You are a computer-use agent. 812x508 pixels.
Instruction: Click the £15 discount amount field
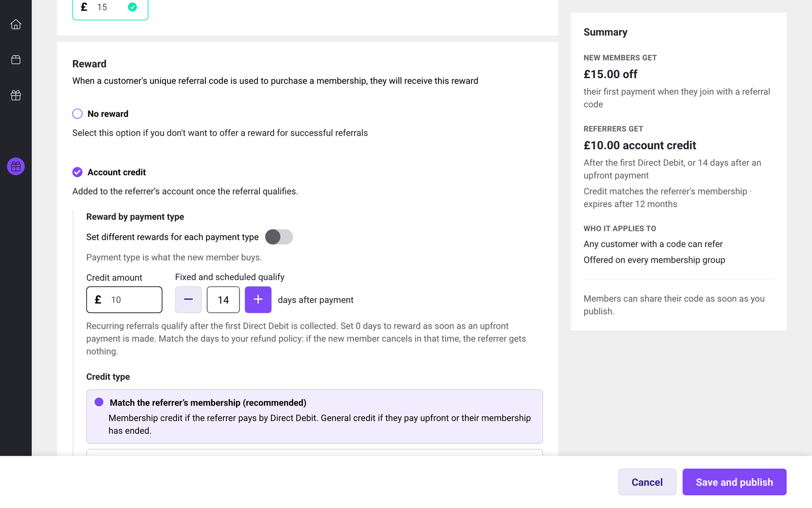tap(110, 8)
